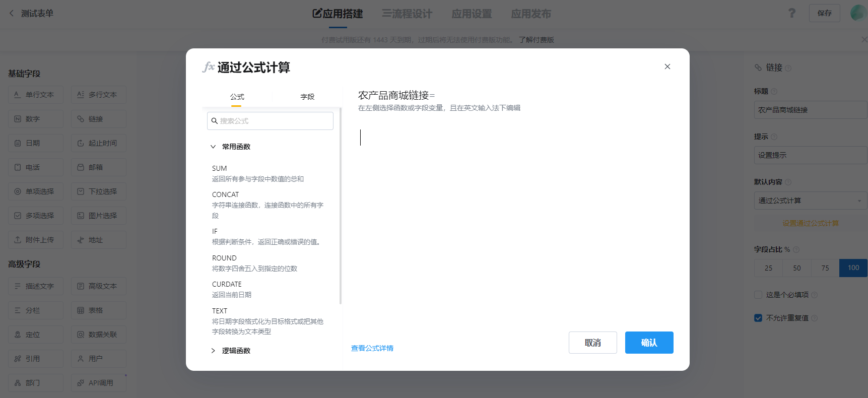
Task: Add a multiple choice field (多项选择)
Action: coord(36,216)
